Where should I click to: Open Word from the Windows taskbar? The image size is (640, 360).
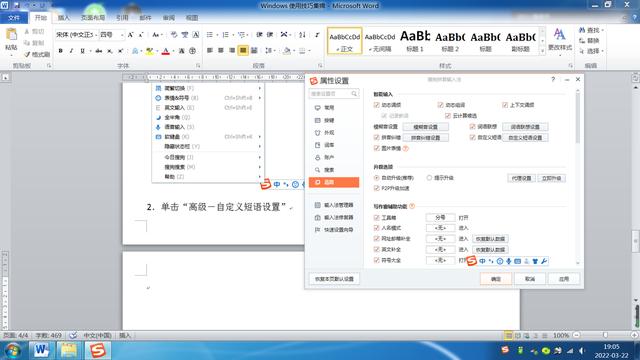point(41,350)
